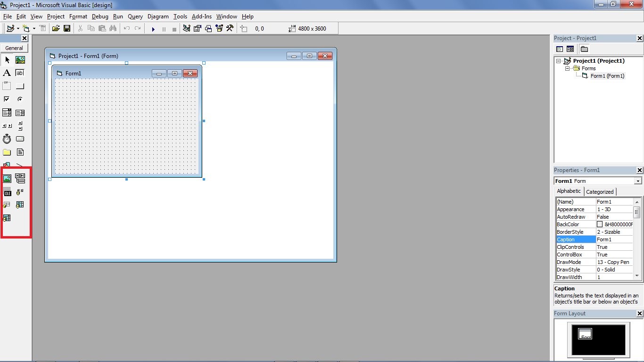The width and height of the screenshot is (644, 362).
Task: Close the Toolbox panel
Action: tap(25, 38)
